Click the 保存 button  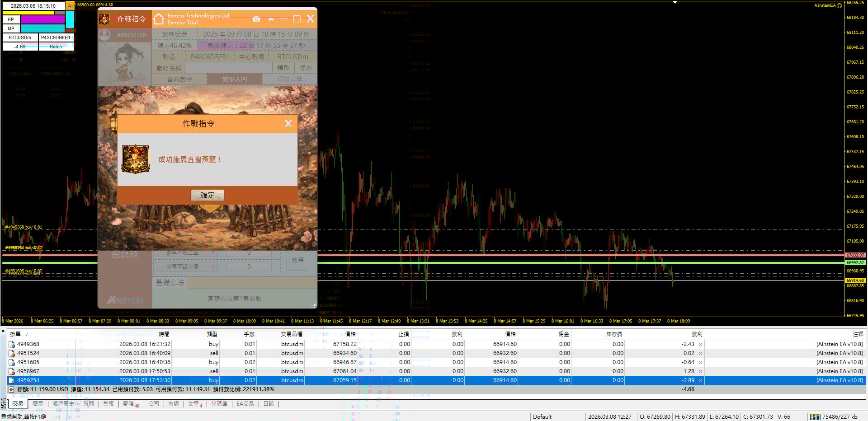coord(306,68)
